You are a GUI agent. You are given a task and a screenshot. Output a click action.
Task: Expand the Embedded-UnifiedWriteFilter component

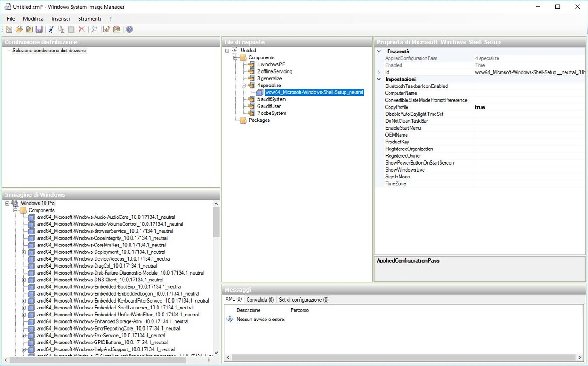24,315
